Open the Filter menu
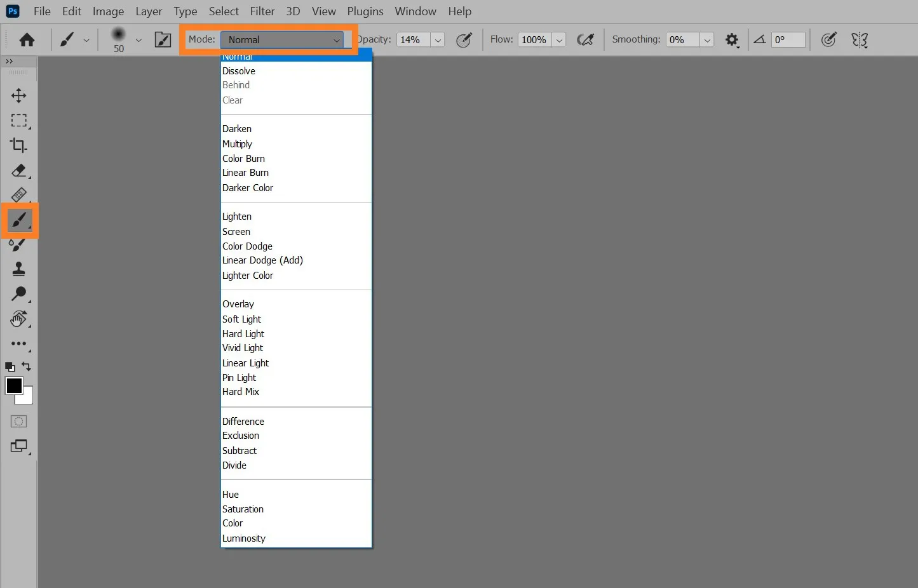 tap(262, 11)
